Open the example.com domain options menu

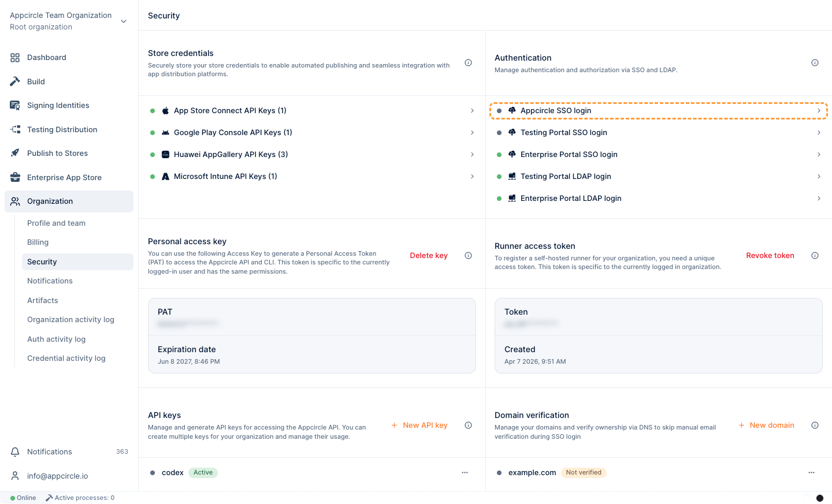tap(811, 473)
